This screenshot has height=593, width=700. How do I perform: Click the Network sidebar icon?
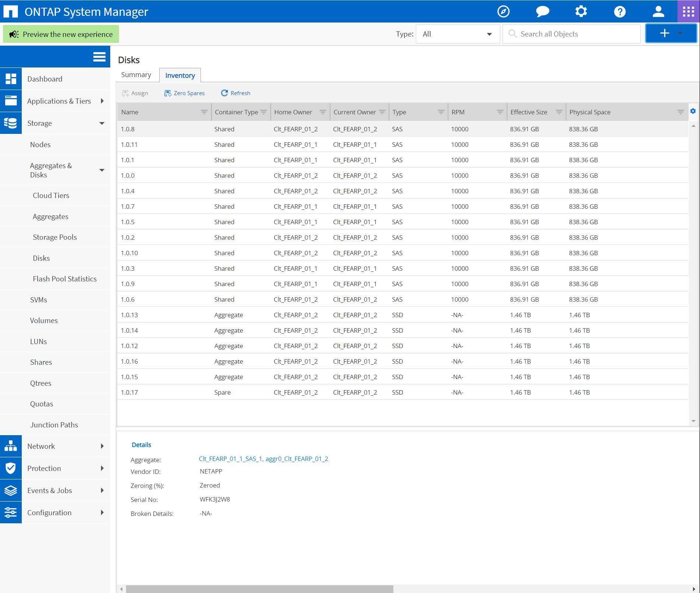point(11,446)
